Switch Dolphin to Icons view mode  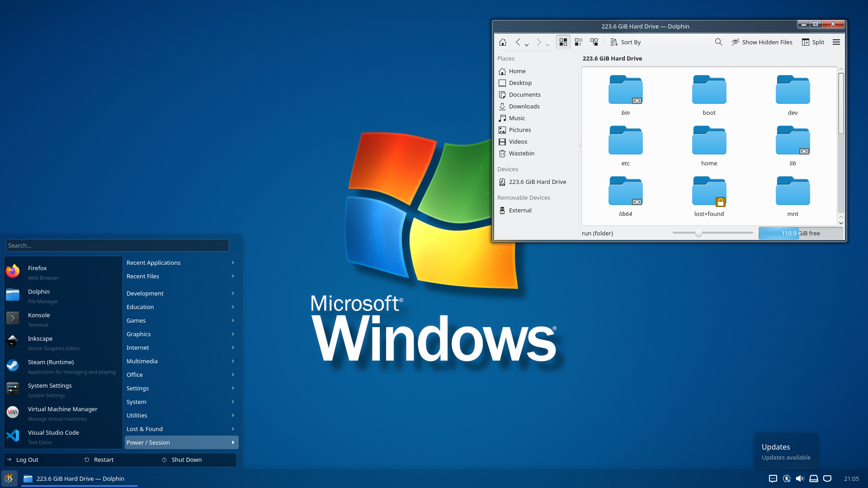point(563,42)
